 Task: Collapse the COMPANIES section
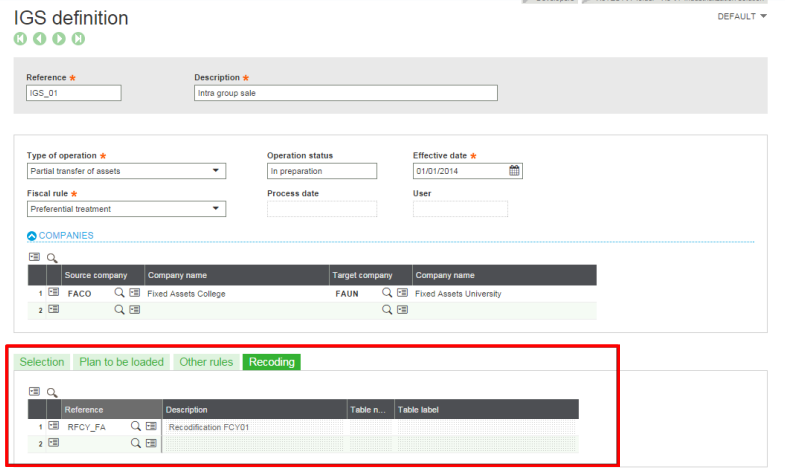(32, 236)
